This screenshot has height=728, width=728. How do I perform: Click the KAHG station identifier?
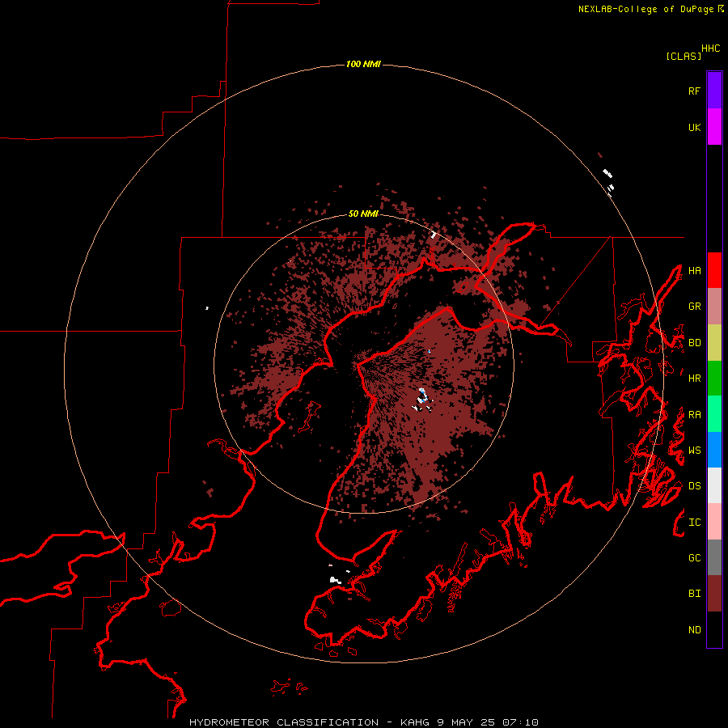(x=414, y=722)
